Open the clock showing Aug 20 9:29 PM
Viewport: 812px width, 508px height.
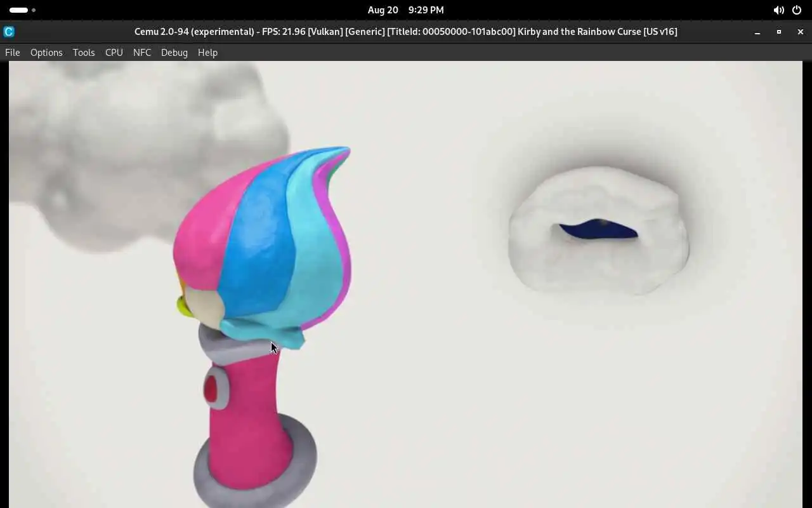(406, 10)
